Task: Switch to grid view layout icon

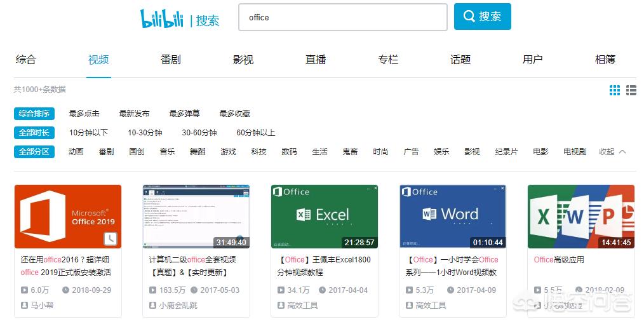Action: [x=614, y=90]
